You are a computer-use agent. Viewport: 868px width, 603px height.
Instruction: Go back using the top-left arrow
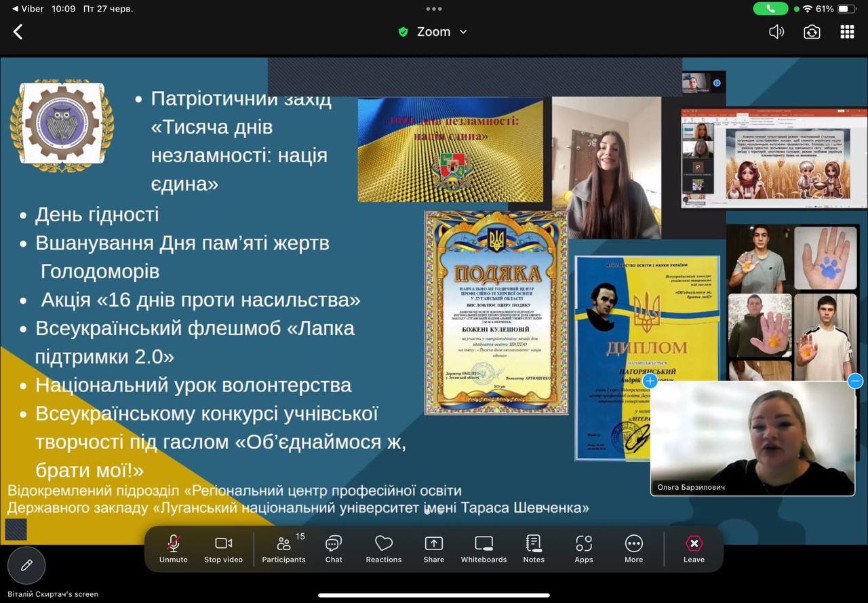click(18, 32)
